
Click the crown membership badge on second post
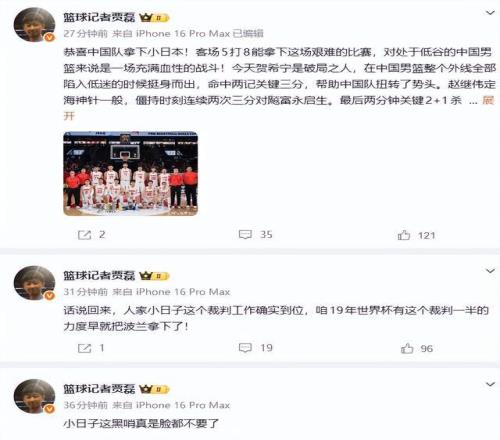[154, 276]
